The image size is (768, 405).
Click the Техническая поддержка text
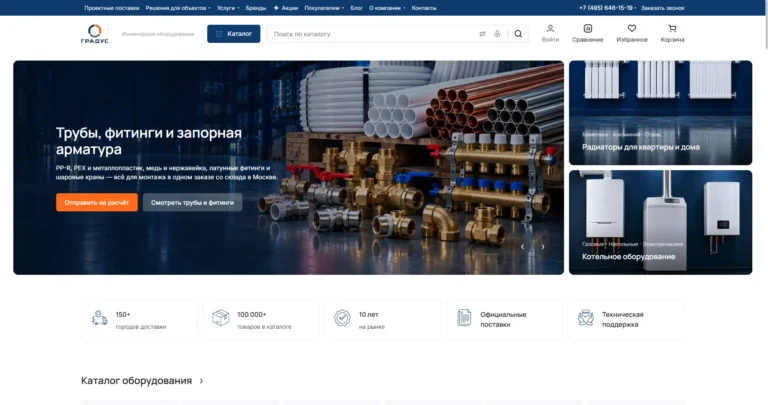pos(623,319)
